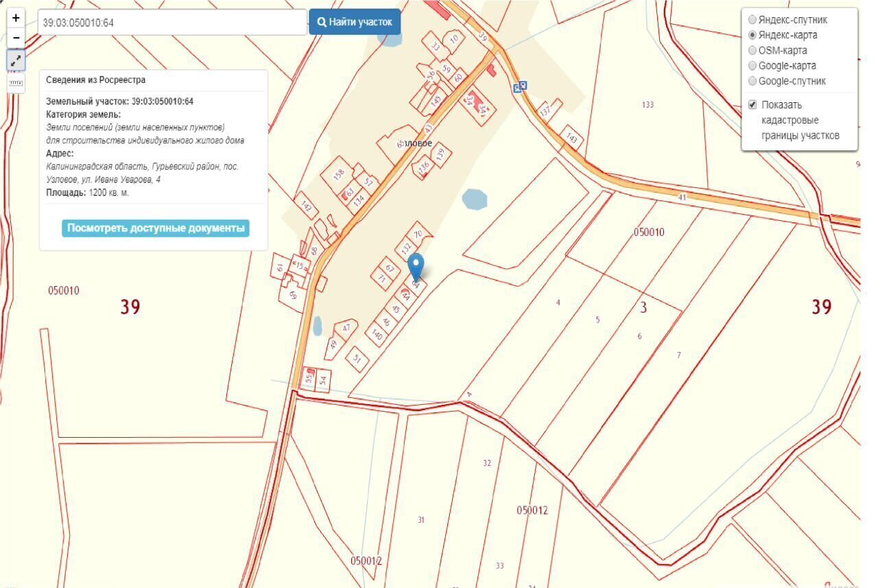Open Посмотреть доступные документы button
This screenshot has width=878, height=588.
pyautogui.click(x=156, y=228)
